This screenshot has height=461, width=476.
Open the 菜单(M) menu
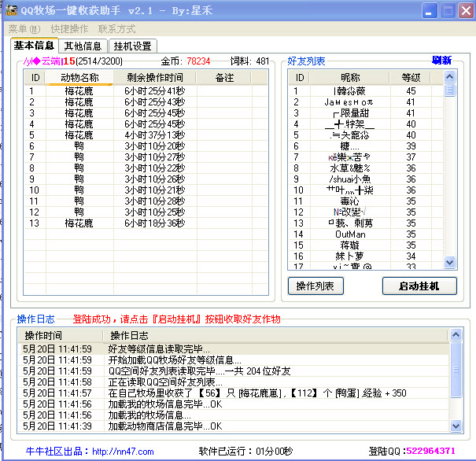[24, 28]
